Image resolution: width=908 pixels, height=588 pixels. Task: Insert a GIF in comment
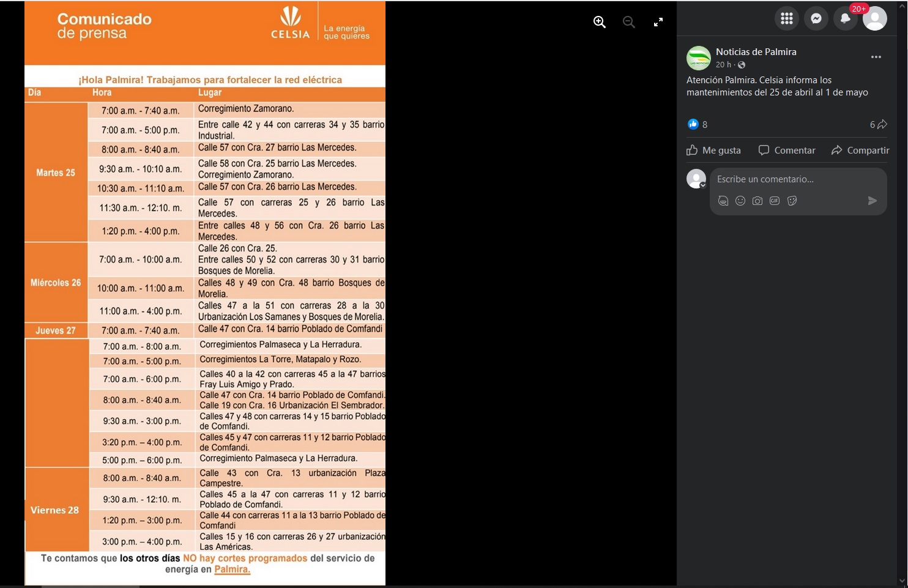(775, 201)
